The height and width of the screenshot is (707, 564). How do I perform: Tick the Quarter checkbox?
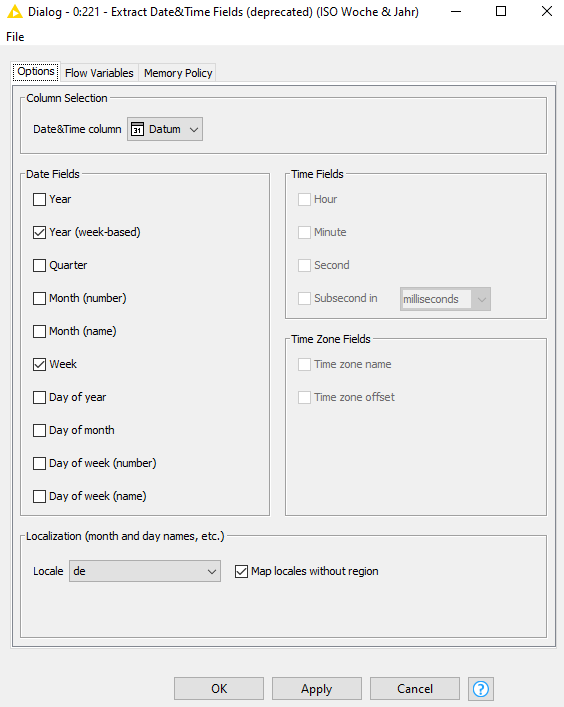[x=40, y=265]
